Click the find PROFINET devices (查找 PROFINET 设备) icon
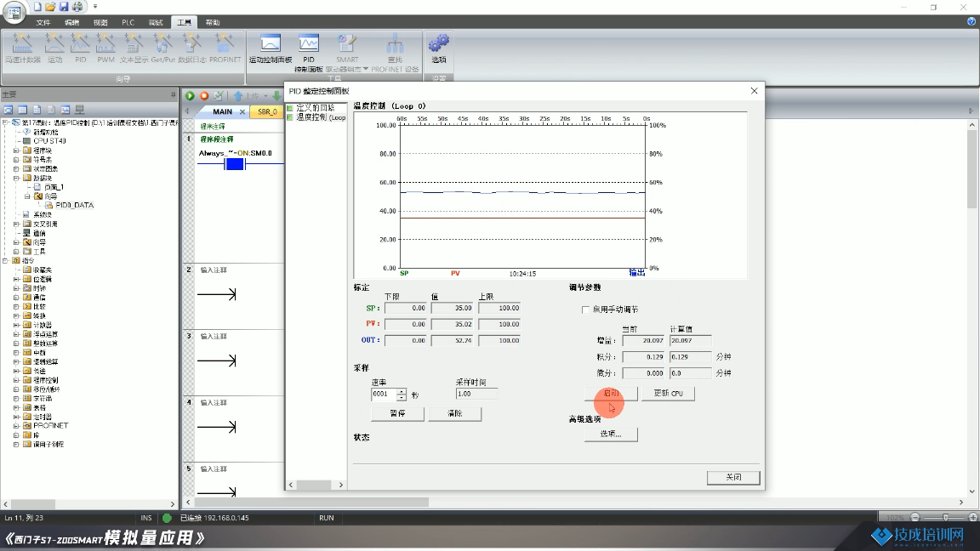The image size is (980, 551). pos(395,53)
